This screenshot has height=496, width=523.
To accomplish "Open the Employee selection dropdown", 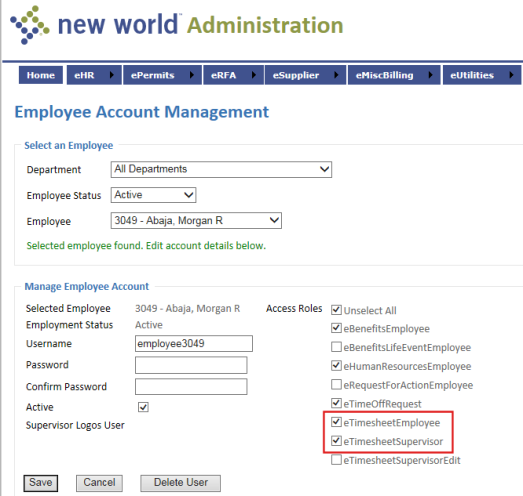I will [196, 220].
